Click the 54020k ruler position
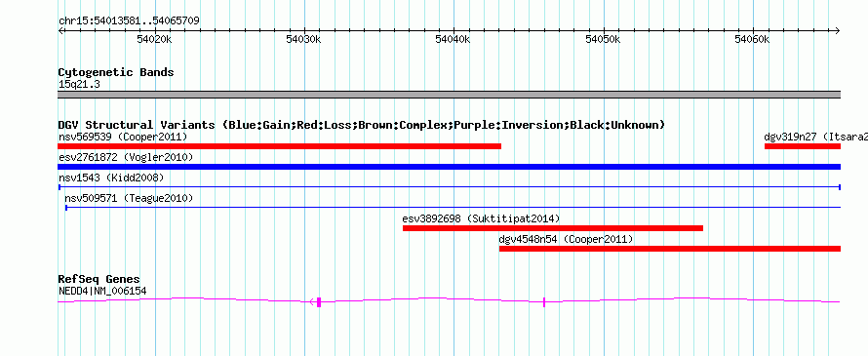The height and width of the screenshot is (356, 868). tap(154, 39)
